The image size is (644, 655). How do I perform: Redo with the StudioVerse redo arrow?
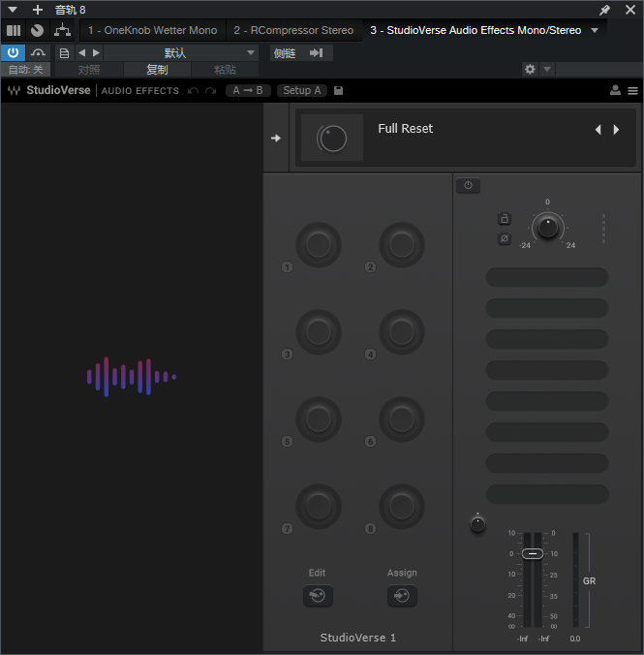click(x=211, y=91)
